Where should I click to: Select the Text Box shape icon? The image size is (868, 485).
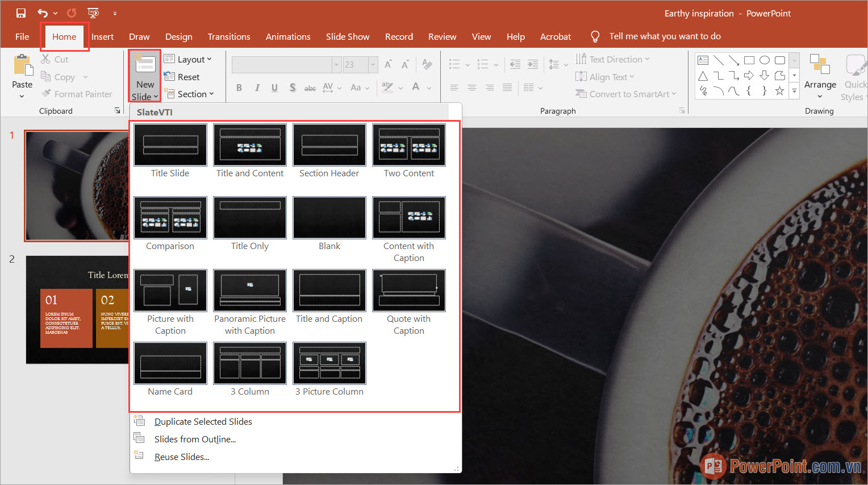pos(703,60)
